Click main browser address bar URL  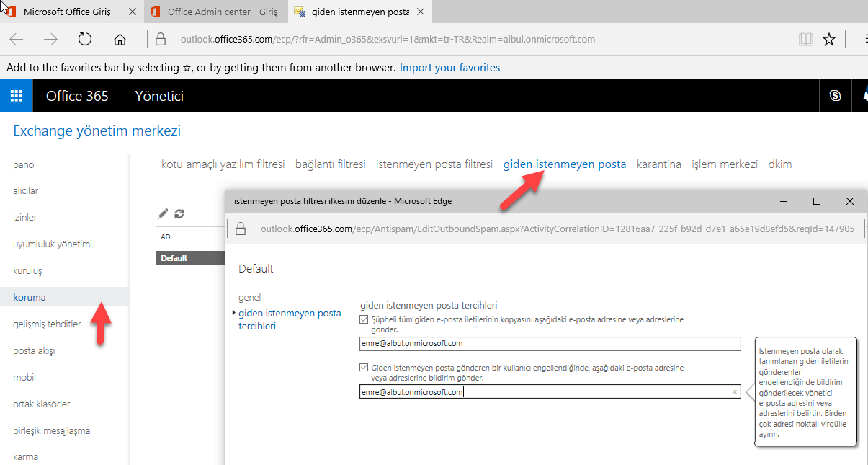click(x=388, y=40)
